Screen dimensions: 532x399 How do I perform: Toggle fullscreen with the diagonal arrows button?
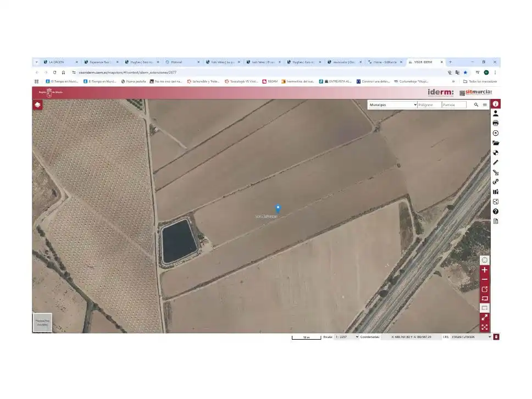485,318
